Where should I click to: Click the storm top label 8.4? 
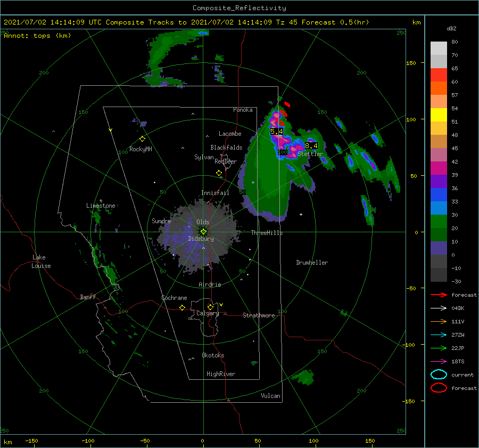point(311,145)
